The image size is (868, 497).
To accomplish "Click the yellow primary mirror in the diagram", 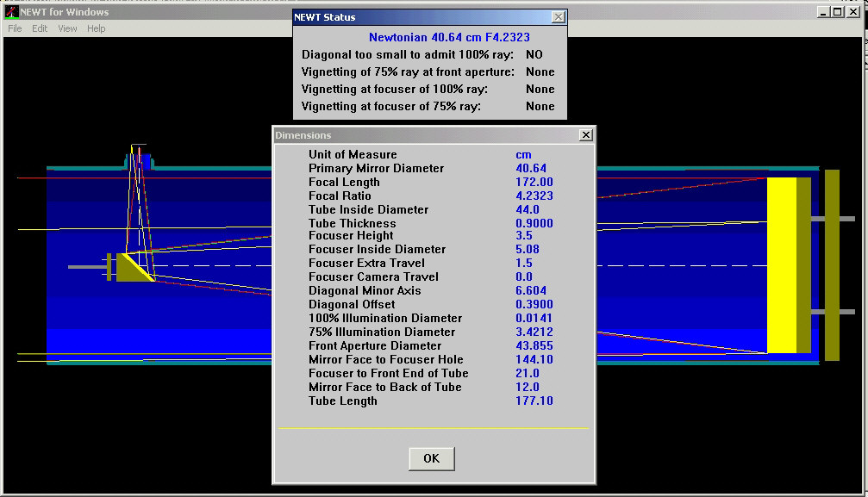I will tap(781, 265).
